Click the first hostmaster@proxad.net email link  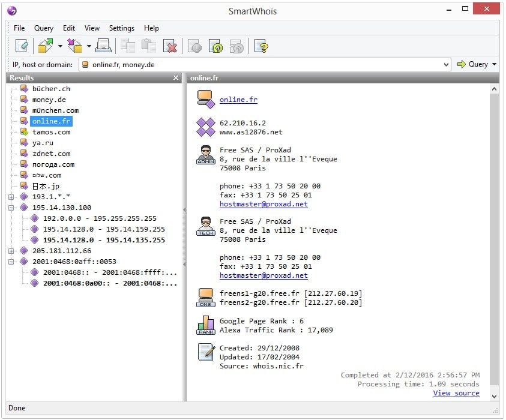pyautogui.click(x=264, y=204)
